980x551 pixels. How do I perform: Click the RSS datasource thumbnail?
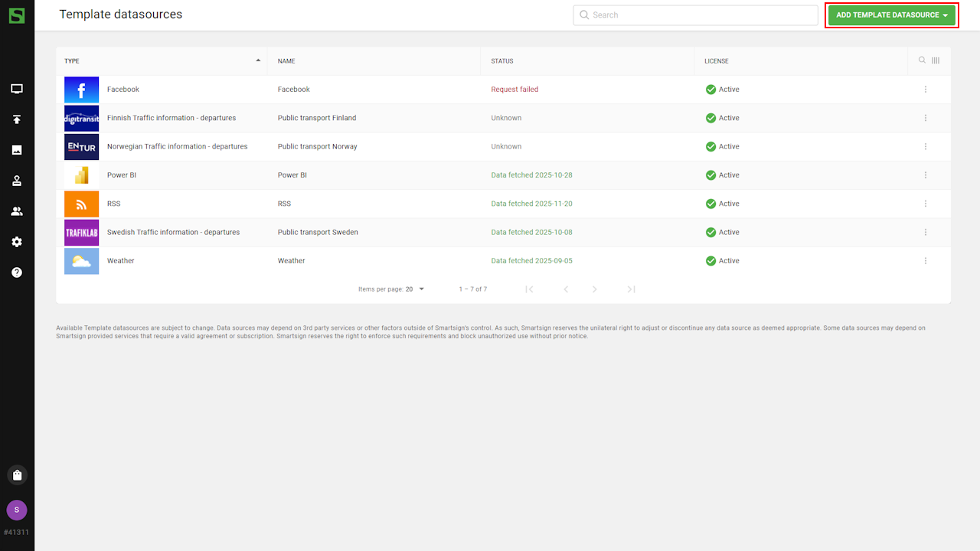[81, 204]
